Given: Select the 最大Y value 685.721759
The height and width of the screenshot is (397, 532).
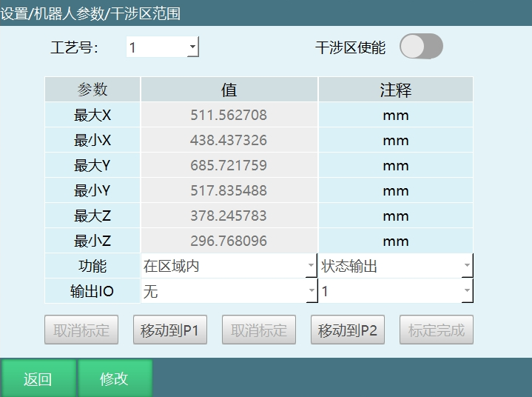Looking at the screenshot, I should point(229,165).
